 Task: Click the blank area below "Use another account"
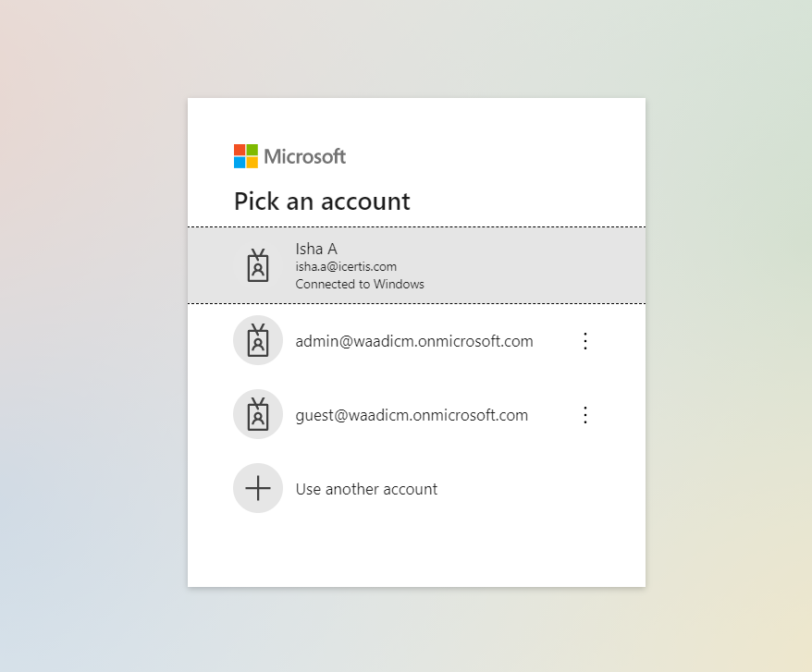(x=416, y=550)
